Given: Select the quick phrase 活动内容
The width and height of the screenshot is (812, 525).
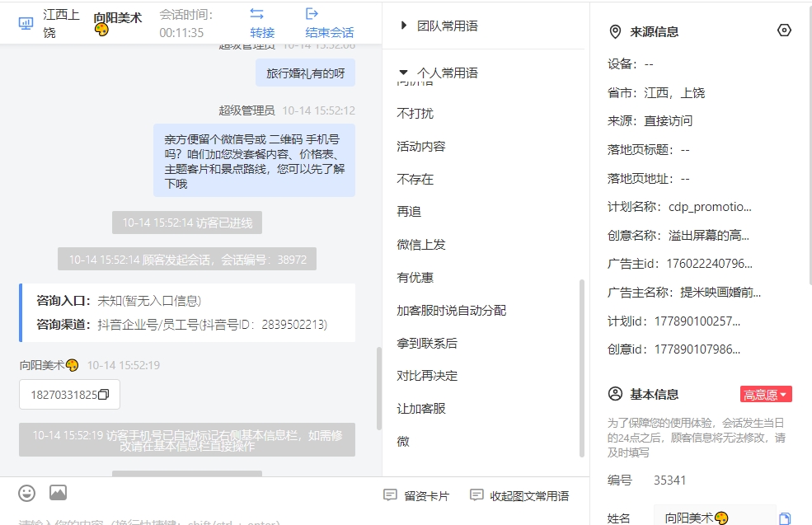Looking at the screenshot, I should point(421,147).
